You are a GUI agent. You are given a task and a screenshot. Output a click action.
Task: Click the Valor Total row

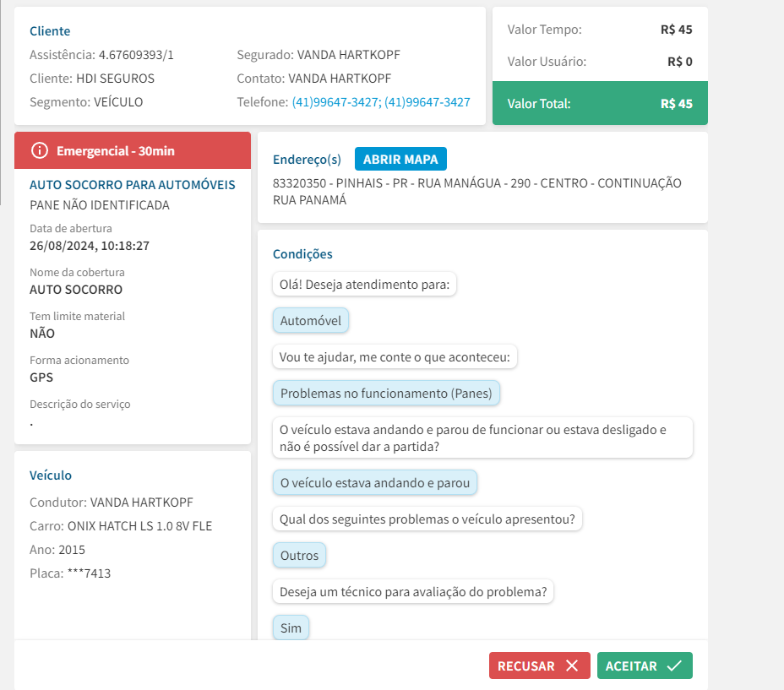[x=600, y=103]
